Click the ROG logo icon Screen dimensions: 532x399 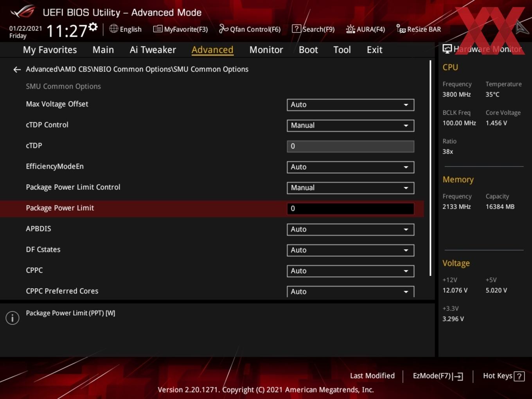pos(22,12)
